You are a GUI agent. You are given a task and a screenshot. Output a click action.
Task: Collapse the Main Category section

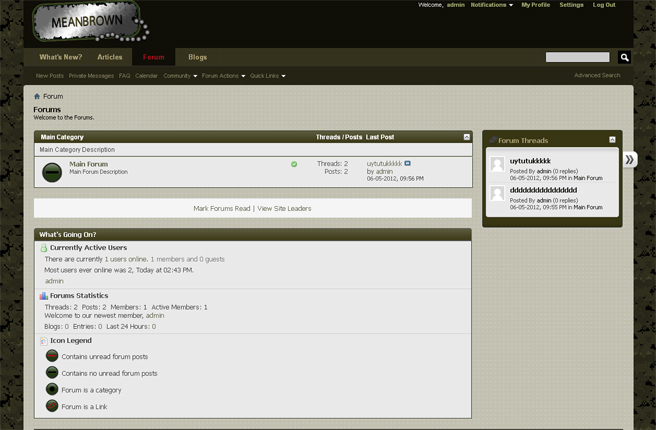pos(466,137)
